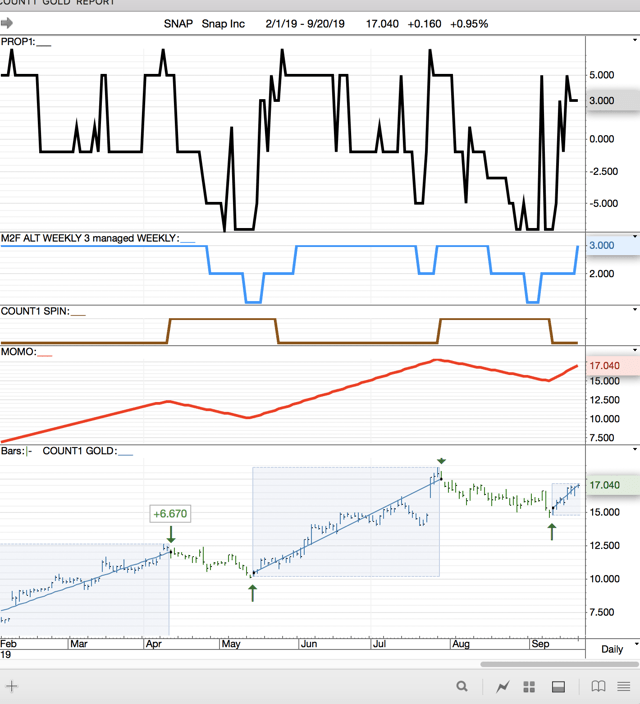Open the M2F ALT WEEKLY panel dropdown arrow
640x704 pixels.
tap(635, 237)
